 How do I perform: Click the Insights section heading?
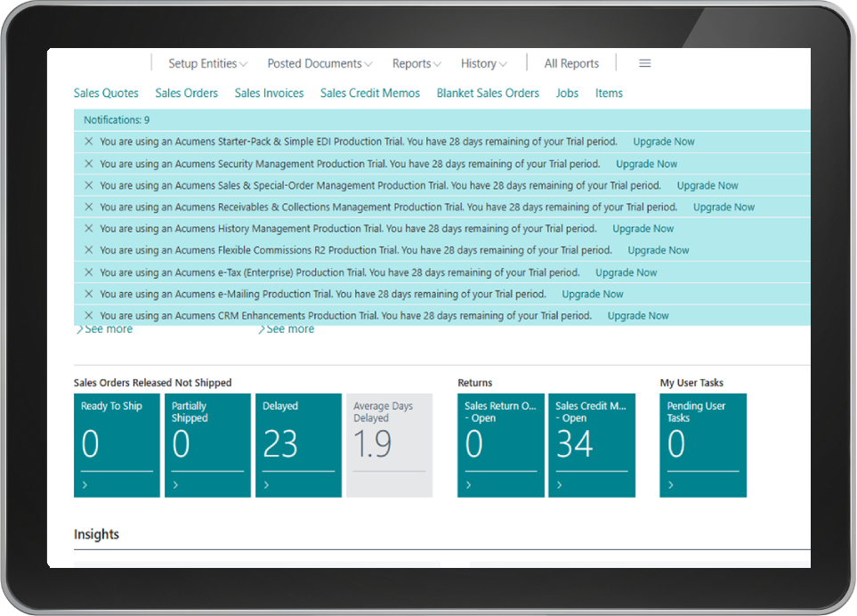click(x=96, y=534)
